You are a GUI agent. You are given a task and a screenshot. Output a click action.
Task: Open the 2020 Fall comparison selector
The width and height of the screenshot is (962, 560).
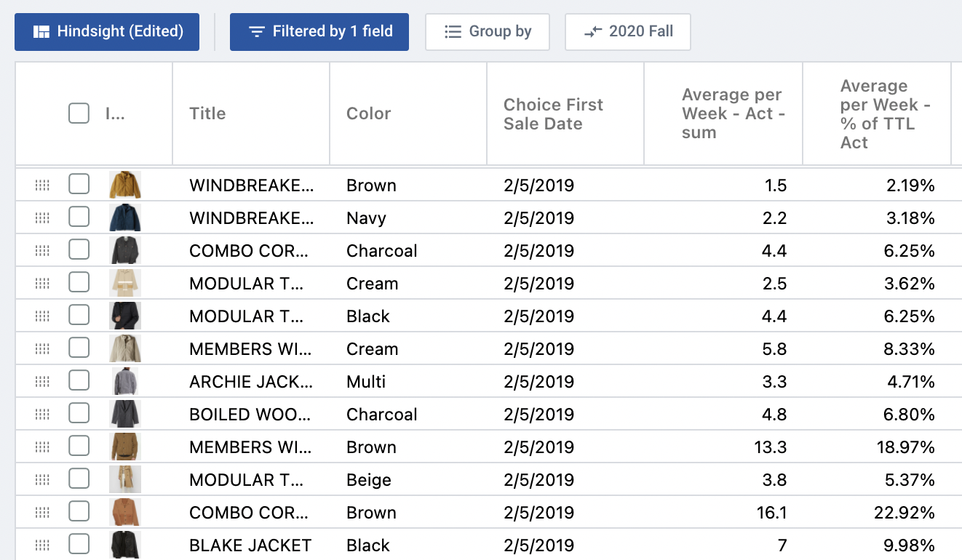click(628, 32)
